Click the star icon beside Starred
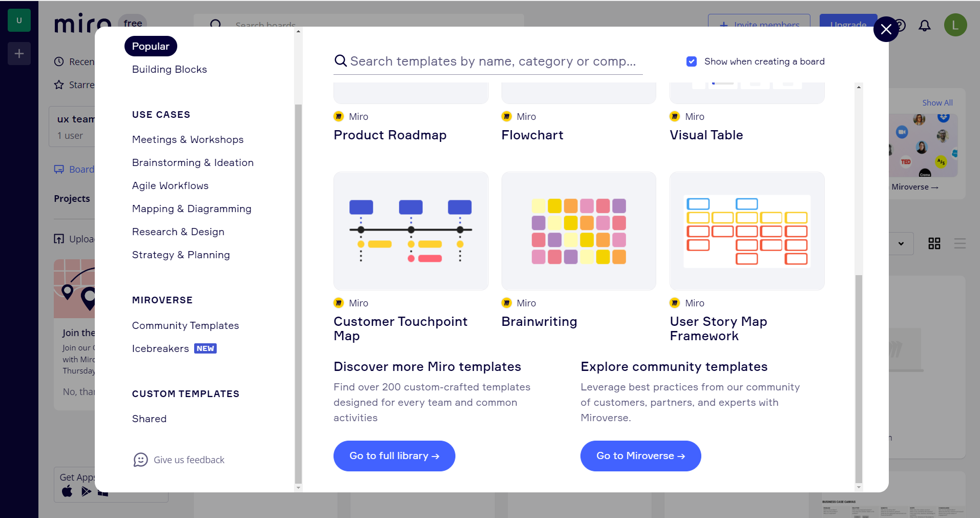980x518 pixels. point(59,85)
